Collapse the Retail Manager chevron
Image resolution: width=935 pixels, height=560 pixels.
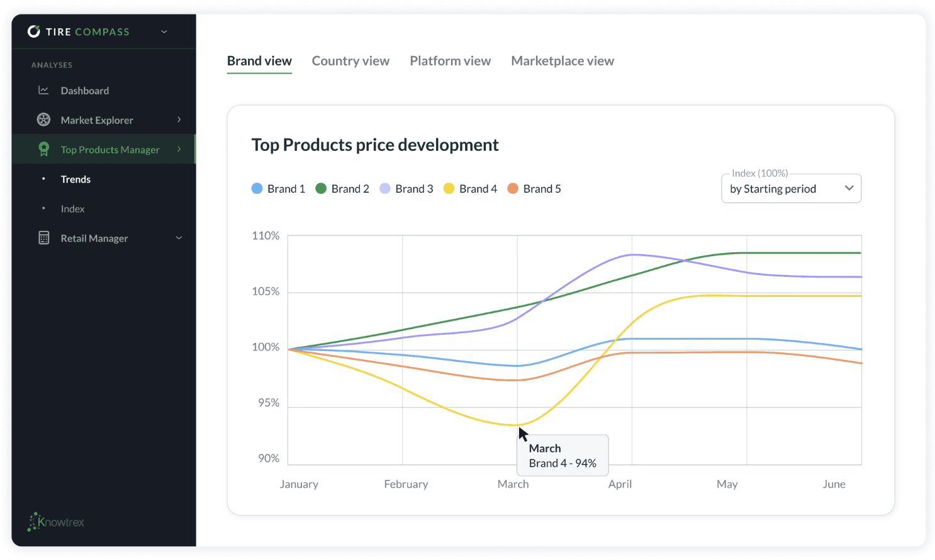pos(179,238)
